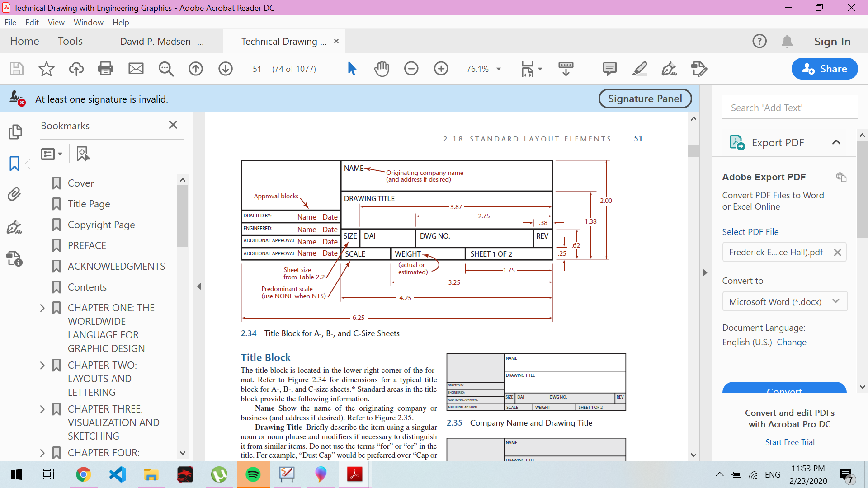The height and width of the screenshot is (488, 868).
Task: Click Start Free Trial link
Action: point(789,442)
